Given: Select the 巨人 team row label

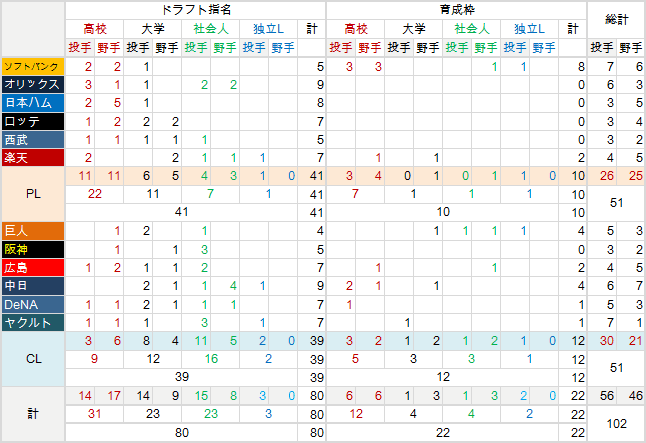Looking at the screenshot, I should click(x=33, y=231).
